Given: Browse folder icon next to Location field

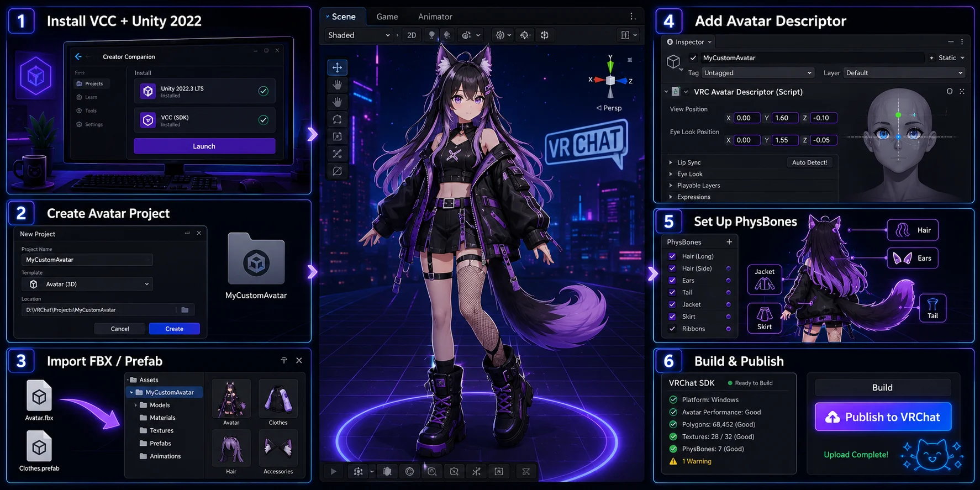Looking at the screenshot, I should tap(185, 310).
